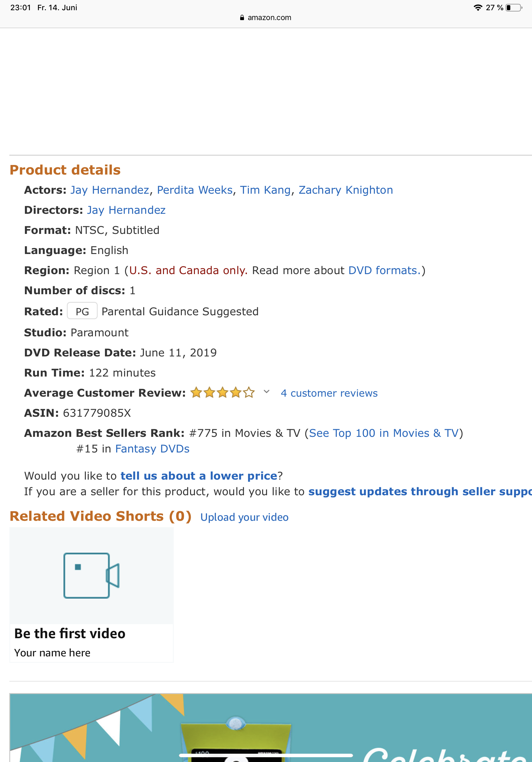Open director Jay Hernandez link

126,210
